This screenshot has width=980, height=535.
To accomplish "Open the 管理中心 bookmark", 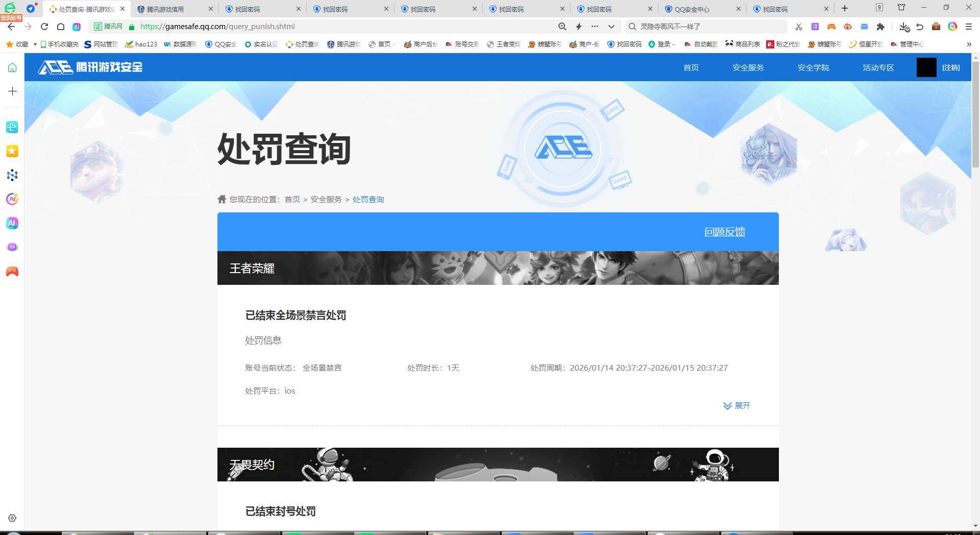I will coord(907,44).
